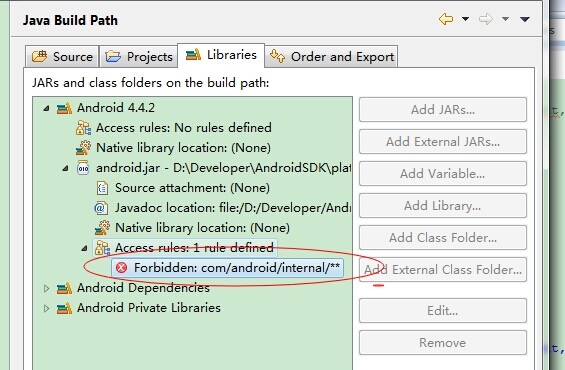Collapse the android.jar node
565x370 pixels.
[x=65, y=168]
